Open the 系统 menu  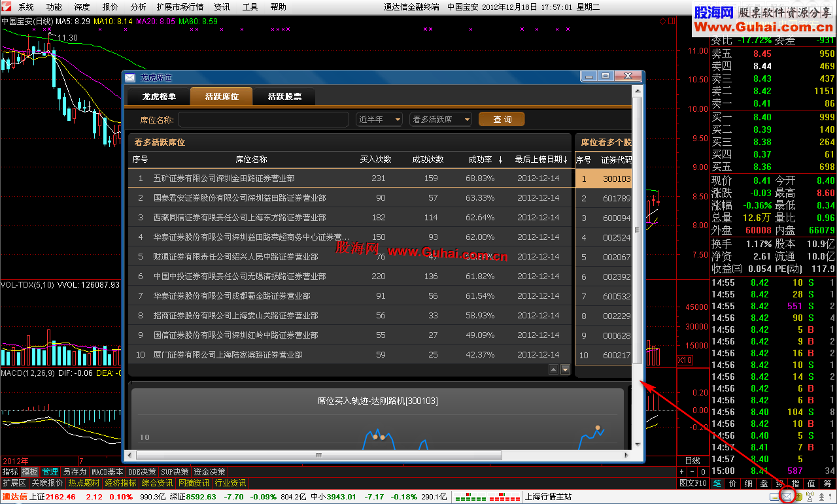(26, 7)
